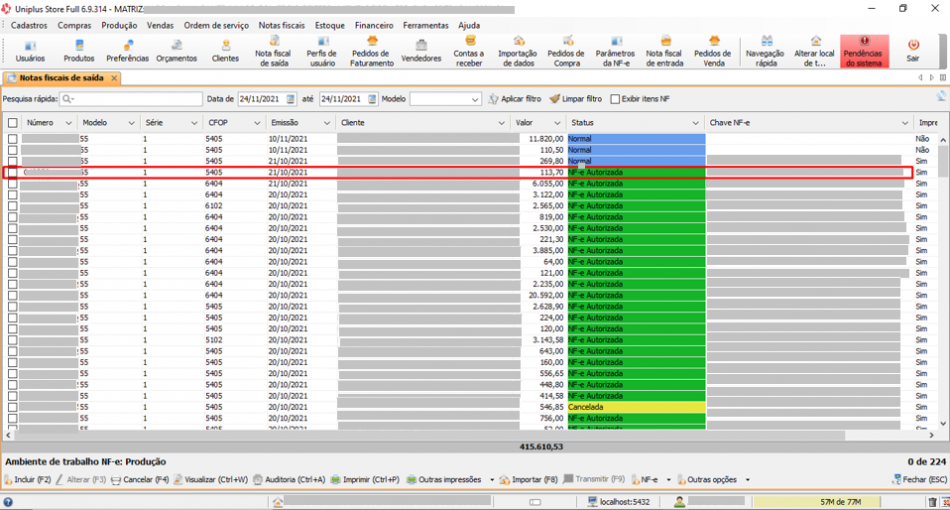This screenshot has width=950, height=510.
Task: Click Aplicar filtro button
Action: pyautogui.click(x=515, y=99)
